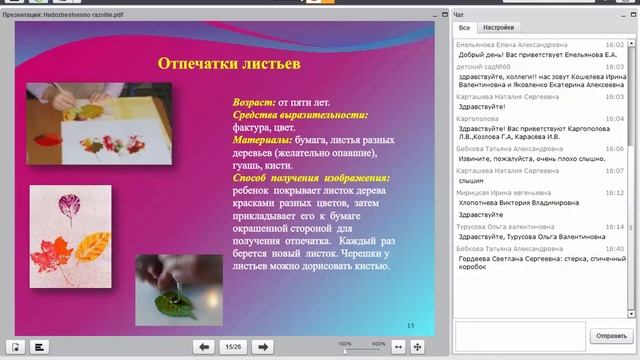Click sender name Емельянова Елена Александровна
The width and height of the screenshot is (640, 360).
(x=511, y=44)
